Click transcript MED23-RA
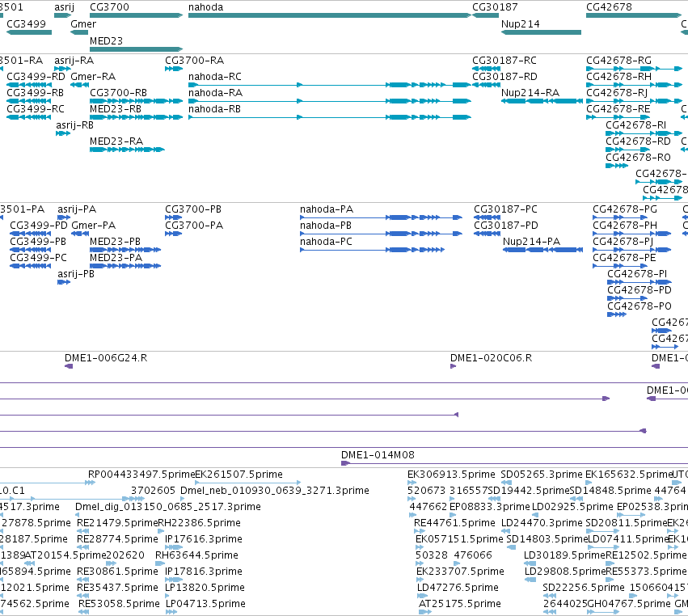This screenshot has height=616, width=688. (127, 150)
